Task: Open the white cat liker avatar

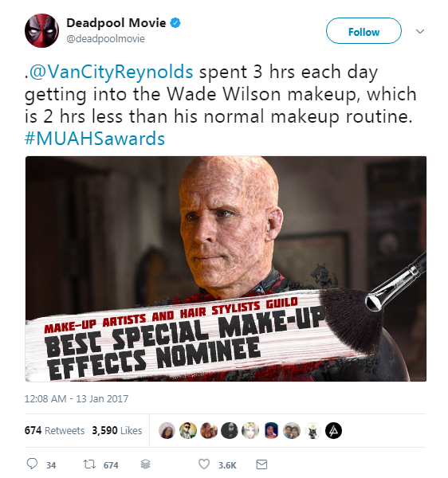Action: click(x=312, y=430)
